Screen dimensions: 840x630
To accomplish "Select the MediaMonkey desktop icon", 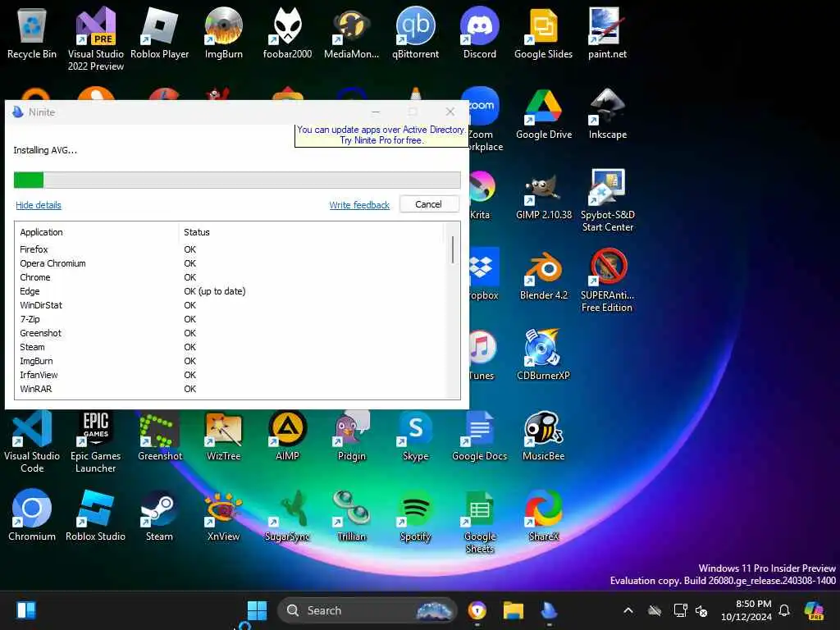I will click(x=351, y=32).
